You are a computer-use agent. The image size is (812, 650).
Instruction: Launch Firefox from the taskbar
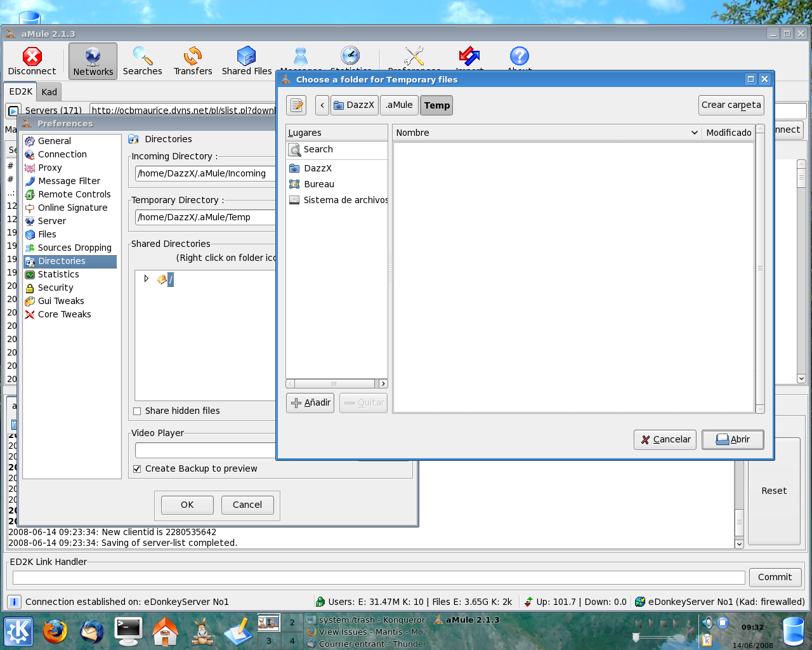pos(55,632)
